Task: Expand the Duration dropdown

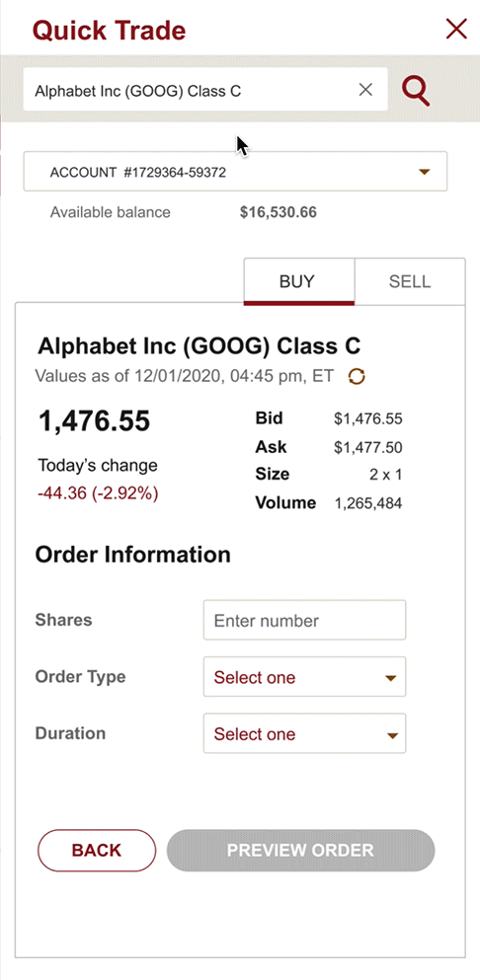Action: [x=305, y=733]
